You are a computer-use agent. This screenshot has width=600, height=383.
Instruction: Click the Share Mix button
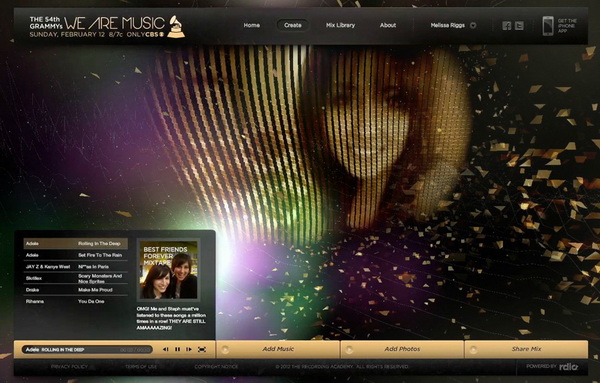click(526, 349)
